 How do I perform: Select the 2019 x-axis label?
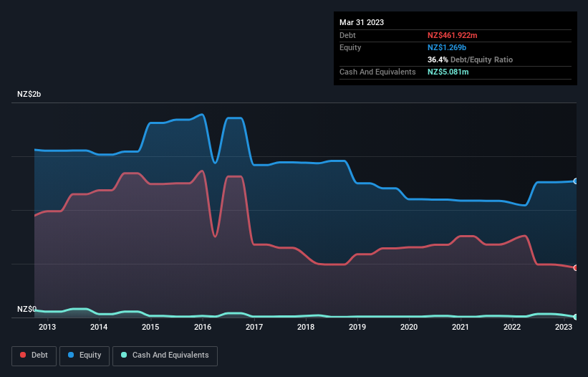[x=357, y=327]
